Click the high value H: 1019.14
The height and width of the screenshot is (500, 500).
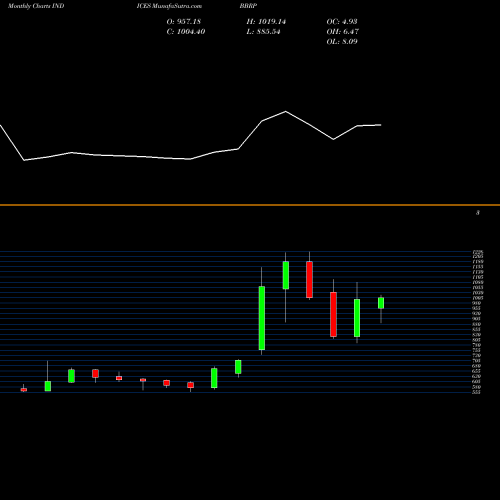266,21
